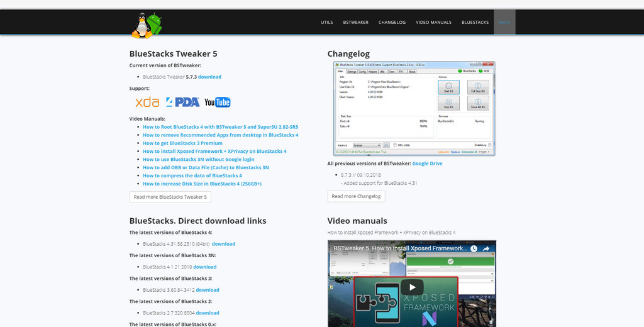The image size is (644, 327).
Task: Open the VIDEO MANUALS menu item
Action: (433, 22)
